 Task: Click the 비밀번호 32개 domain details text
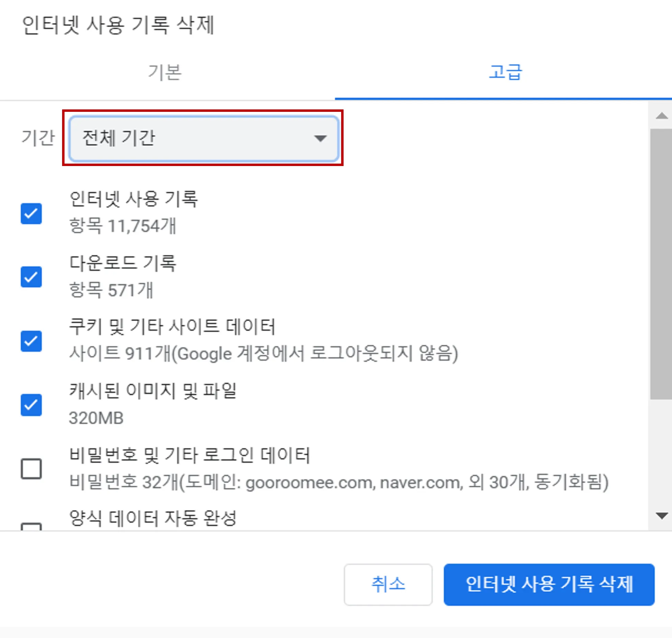point(339,482)
